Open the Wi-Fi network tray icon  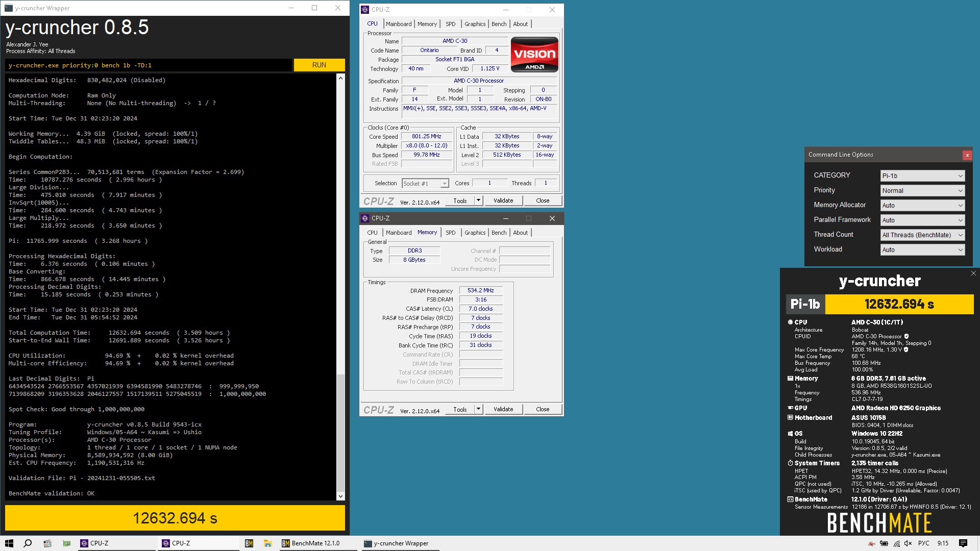click(897, 543)
